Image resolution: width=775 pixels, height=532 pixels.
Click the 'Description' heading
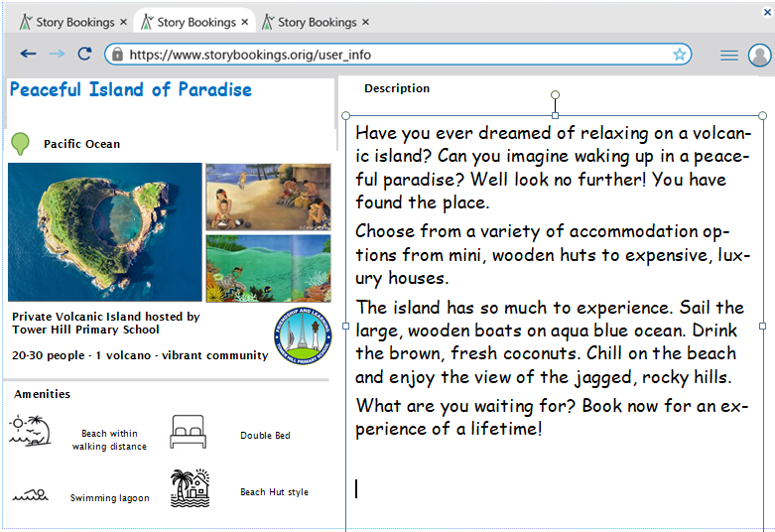coord(397,88)
